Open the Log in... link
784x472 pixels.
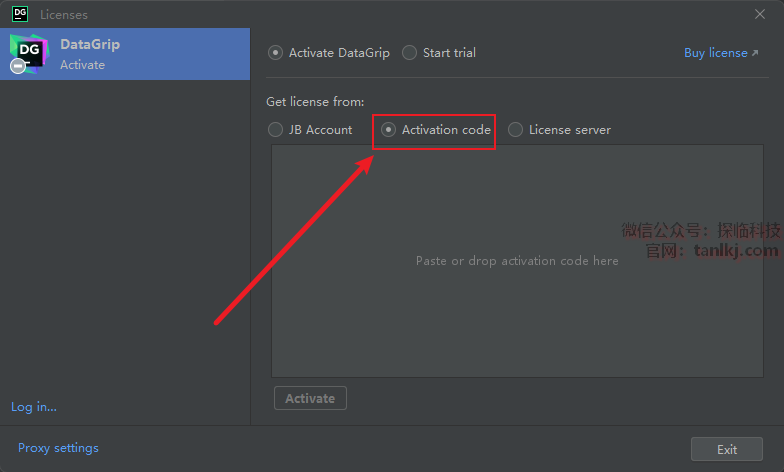click(34, 407)
